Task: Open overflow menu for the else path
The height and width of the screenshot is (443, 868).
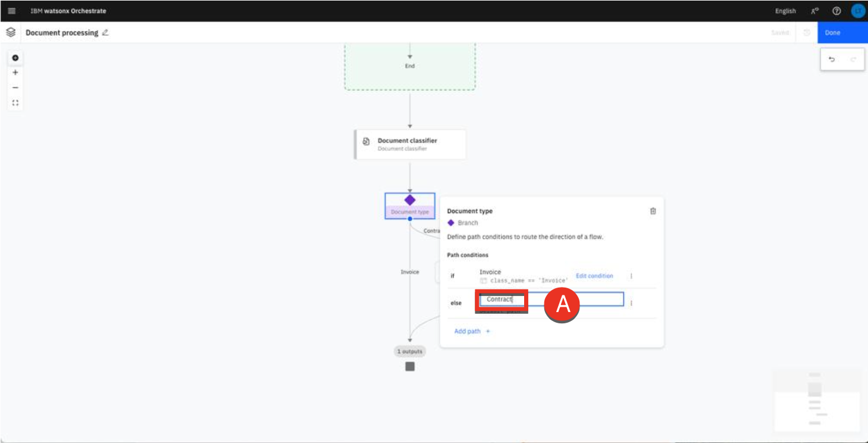Action: tap(631, 302)
